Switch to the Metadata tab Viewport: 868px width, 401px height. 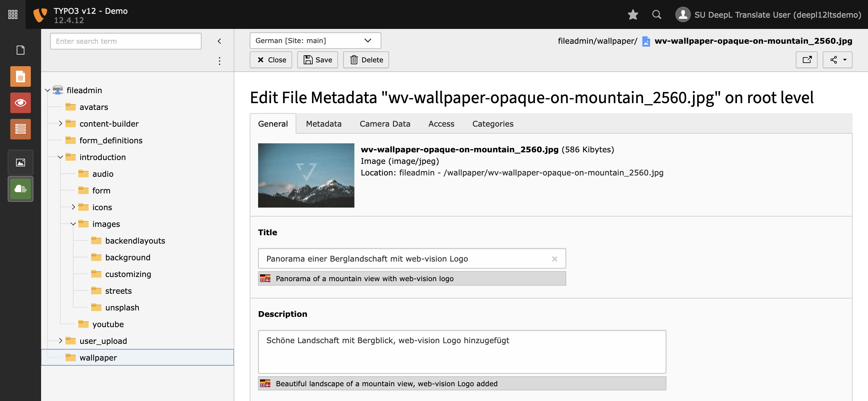coord(324,123)
